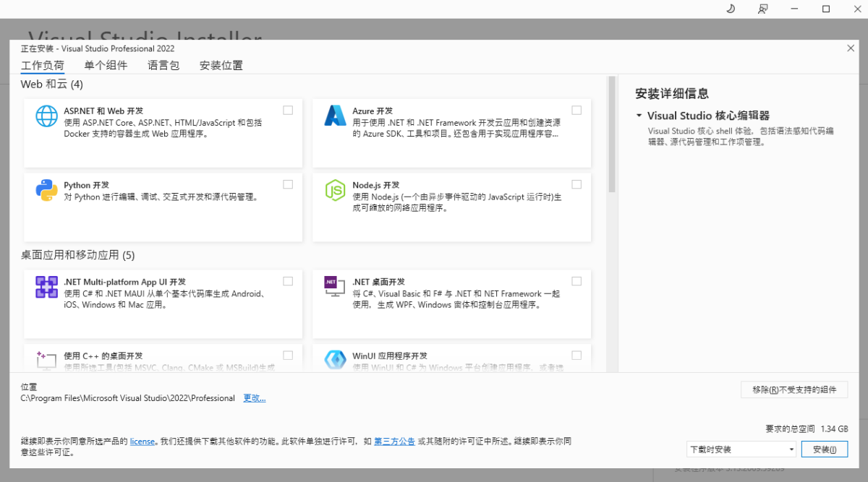Switch to the 工作负荷 tab
Image resolution: width=868 pixels, height=482 pixels.
[x=42, y=65]
